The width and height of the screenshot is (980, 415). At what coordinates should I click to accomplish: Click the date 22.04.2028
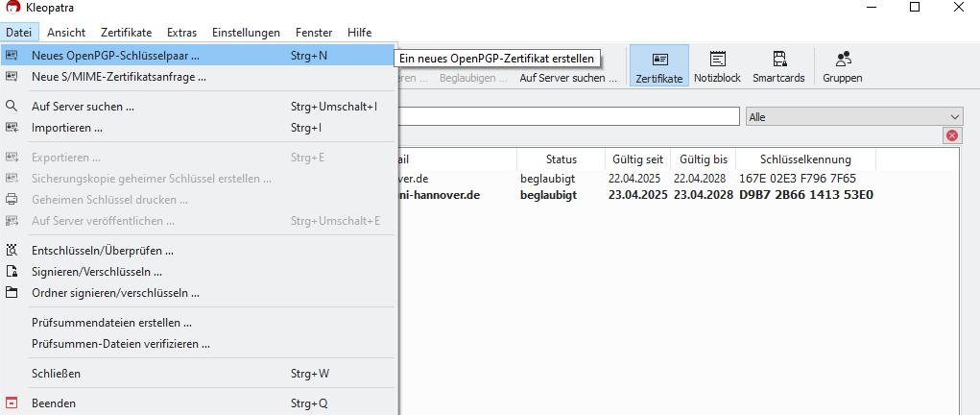[x=700, y=179]
